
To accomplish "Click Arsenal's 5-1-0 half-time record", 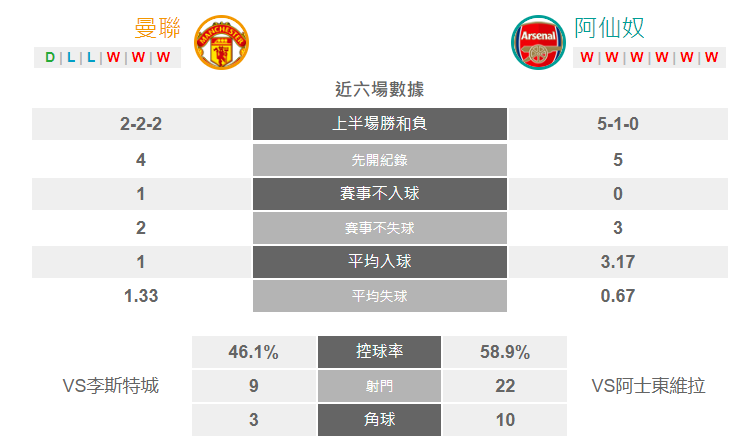I will tap(618, 124).
